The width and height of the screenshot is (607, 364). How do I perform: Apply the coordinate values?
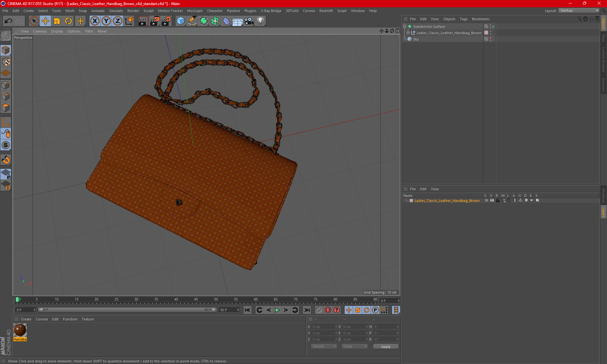tap(386, 347)
